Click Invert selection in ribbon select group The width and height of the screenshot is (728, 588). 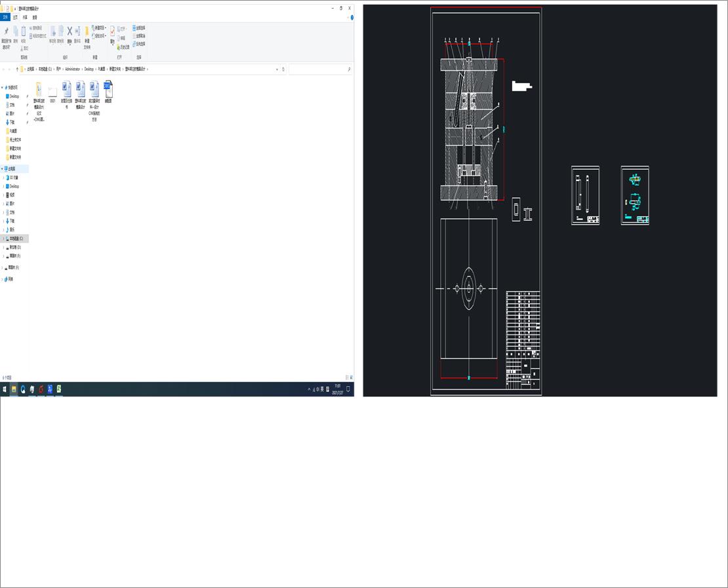click(x=139, y=44)
